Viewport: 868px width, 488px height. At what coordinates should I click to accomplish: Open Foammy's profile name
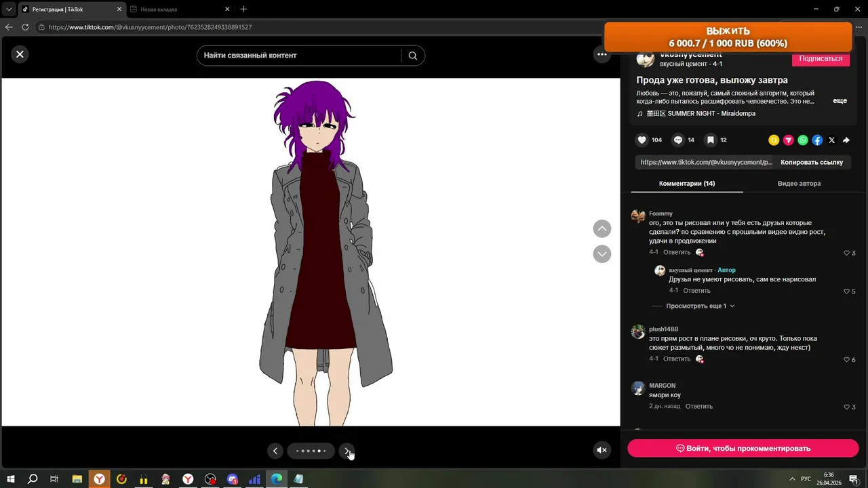[x=660, y=213]
